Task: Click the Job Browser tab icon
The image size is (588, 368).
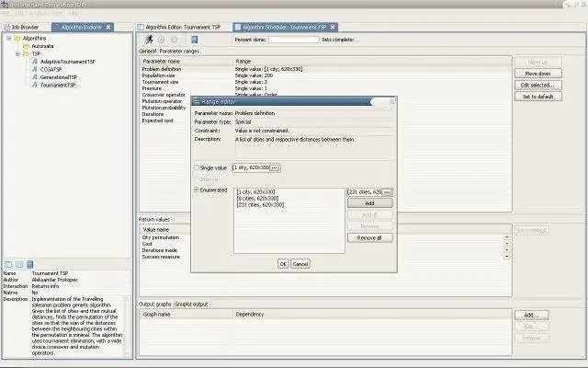Action: tap(6, 27)
